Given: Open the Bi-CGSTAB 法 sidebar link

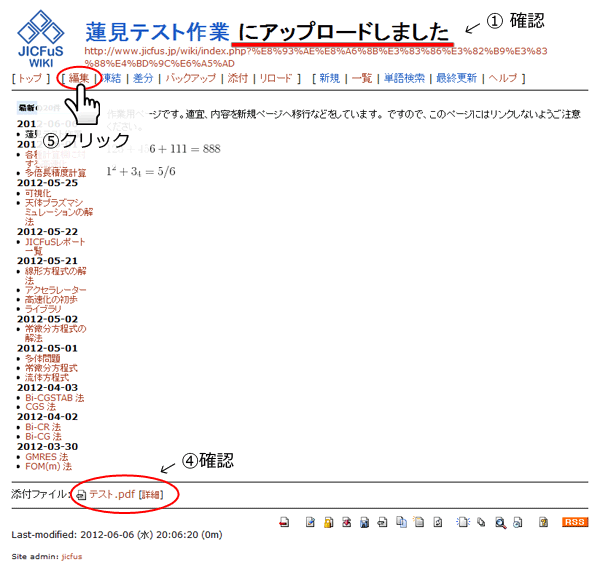Looking at the screenshot, I should (55, 398).
